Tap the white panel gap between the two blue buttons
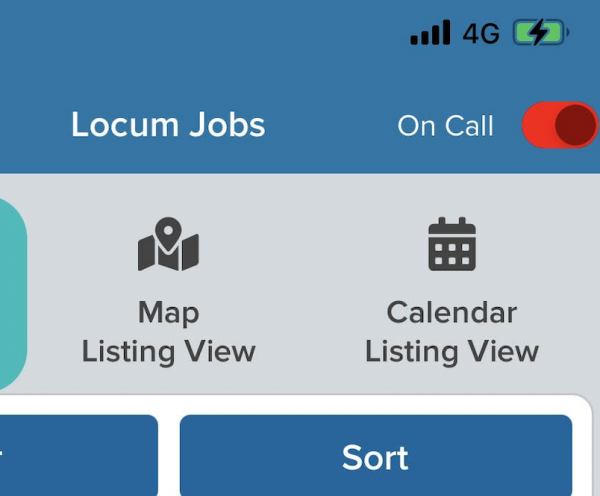Viewport: 600px width, 496px height. tap(169, 455)
